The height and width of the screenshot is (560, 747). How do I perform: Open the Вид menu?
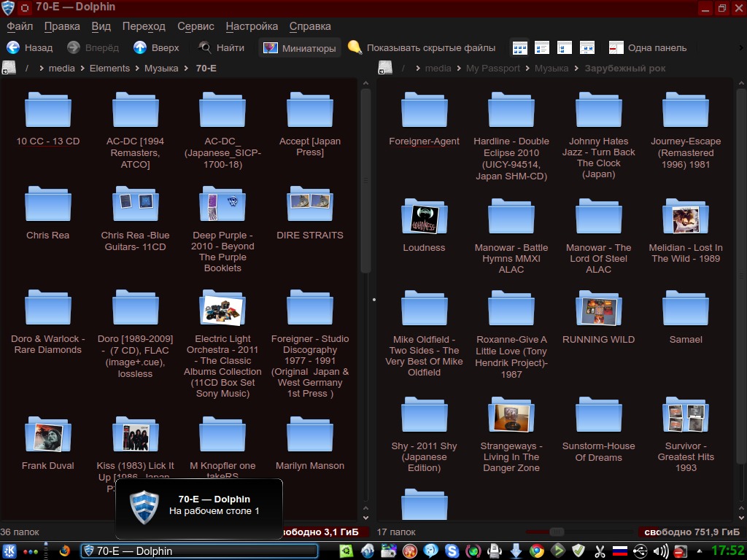click(x=101, y=26)
